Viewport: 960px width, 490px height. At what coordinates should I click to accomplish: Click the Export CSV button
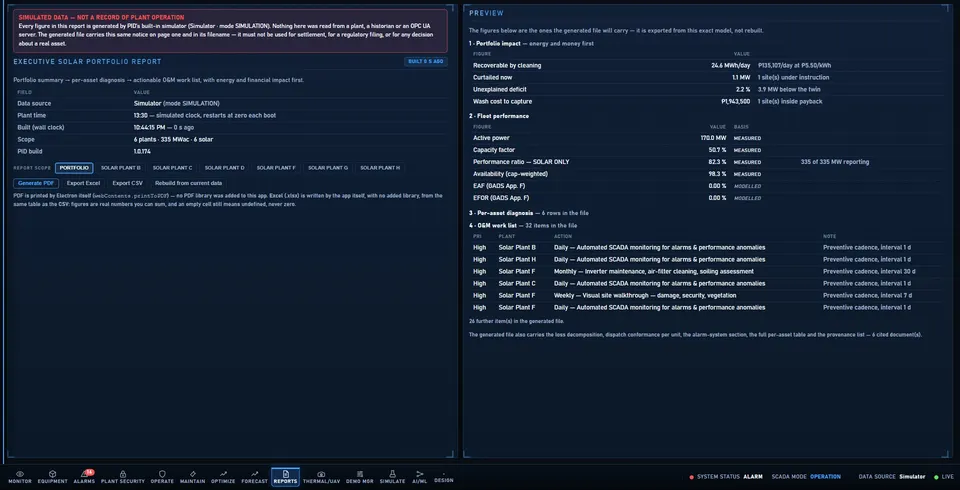pos(127,183)
